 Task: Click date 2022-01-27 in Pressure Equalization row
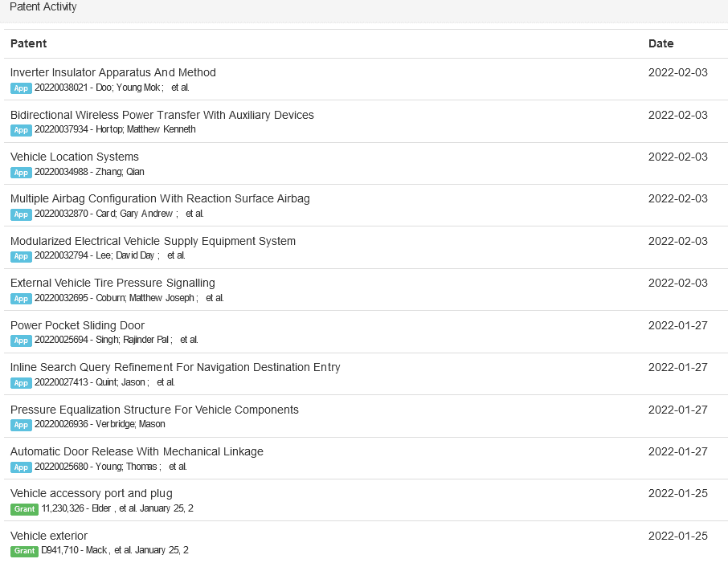[x=678, y=410]
